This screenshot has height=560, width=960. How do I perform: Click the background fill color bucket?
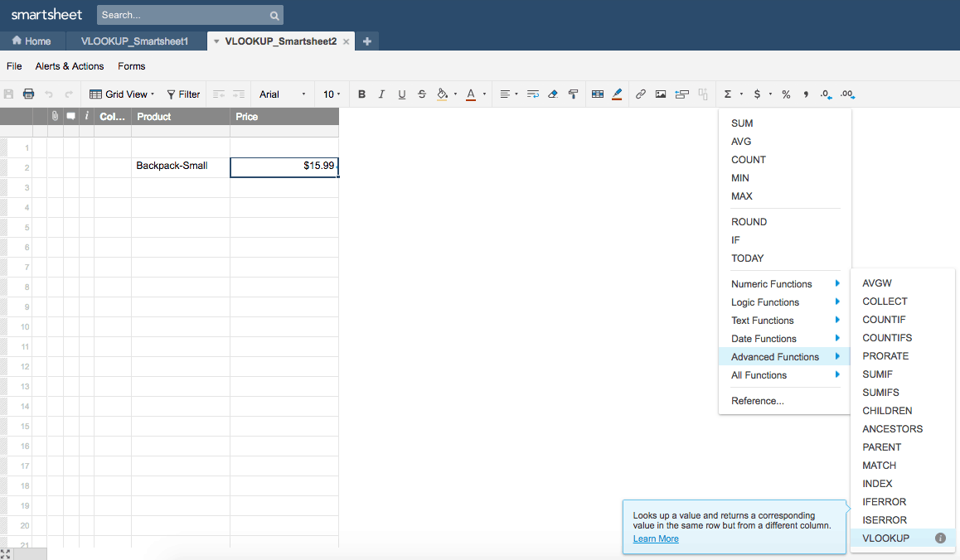coord(442,94)
